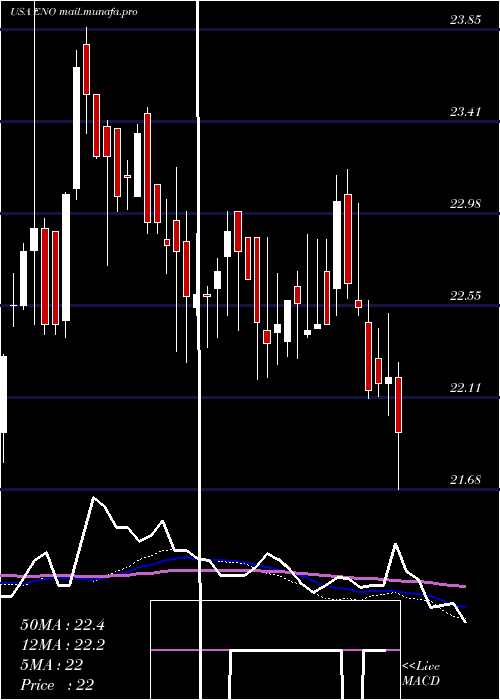Select the 22.55 price axis label
The image size is (500, 700).
point(466,296)
